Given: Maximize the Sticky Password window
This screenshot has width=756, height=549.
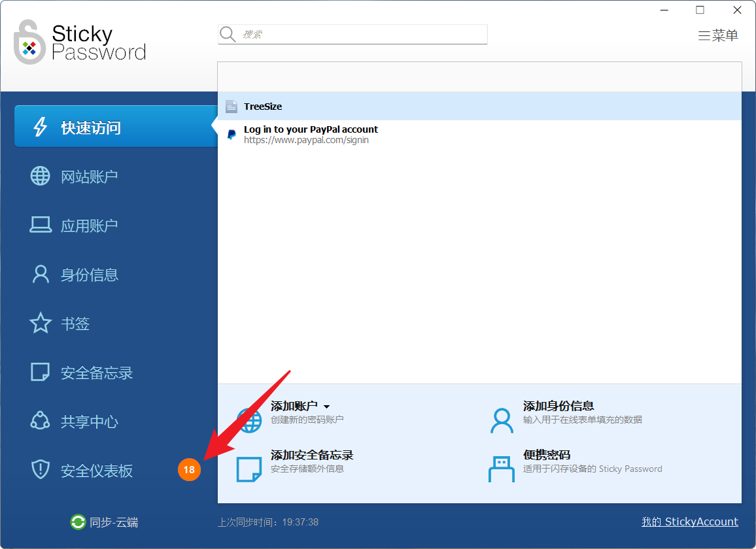Looking at the screenshot, I should (x=700, y=10).
